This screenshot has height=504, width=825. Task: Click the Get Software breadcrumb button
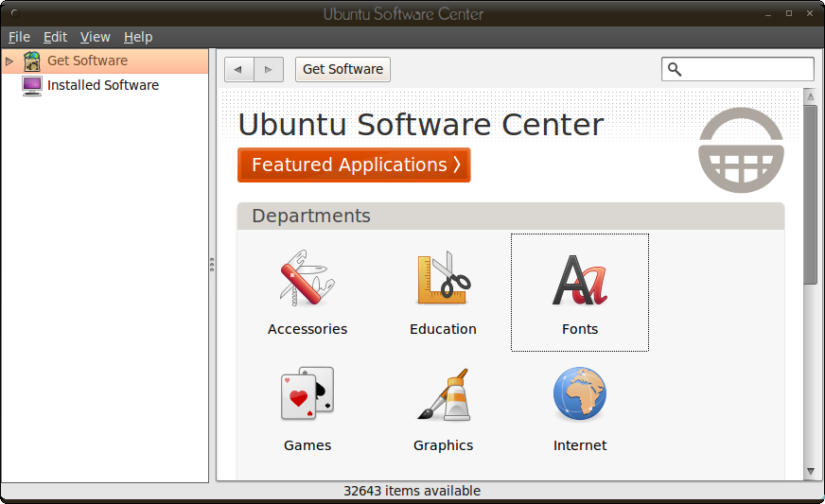click(x=342, y=69)
